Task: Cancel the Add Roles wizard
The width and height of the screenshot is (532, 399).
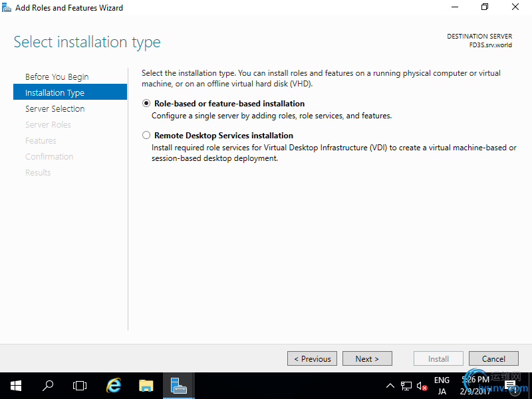Action: pos(493,358)
